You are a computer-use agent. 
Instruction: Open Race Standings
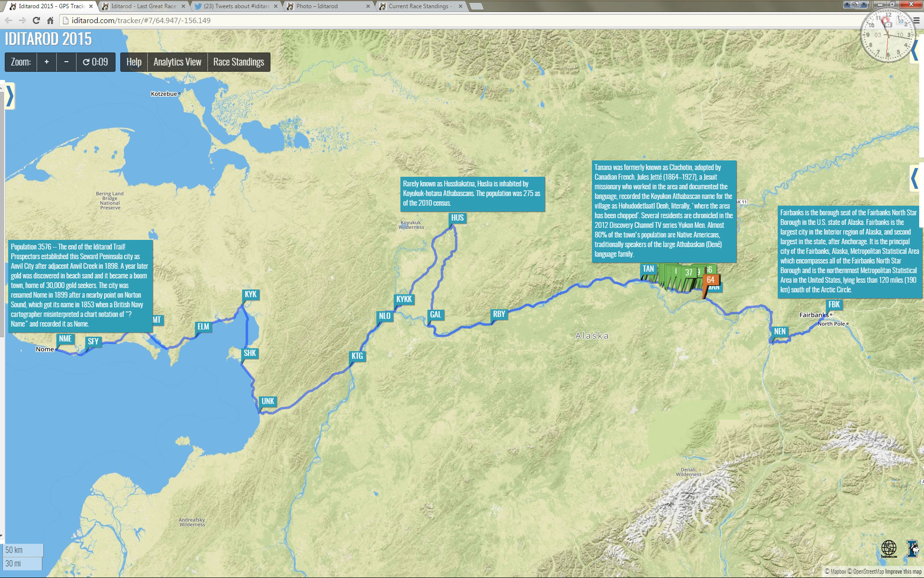(239, 62)
